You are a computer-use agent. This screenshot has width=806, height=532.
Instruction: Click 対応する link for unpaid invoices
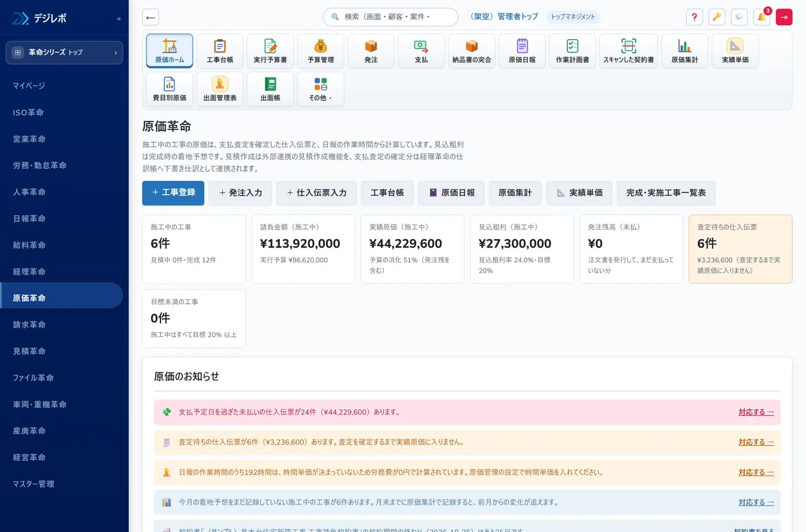point(756,412)
